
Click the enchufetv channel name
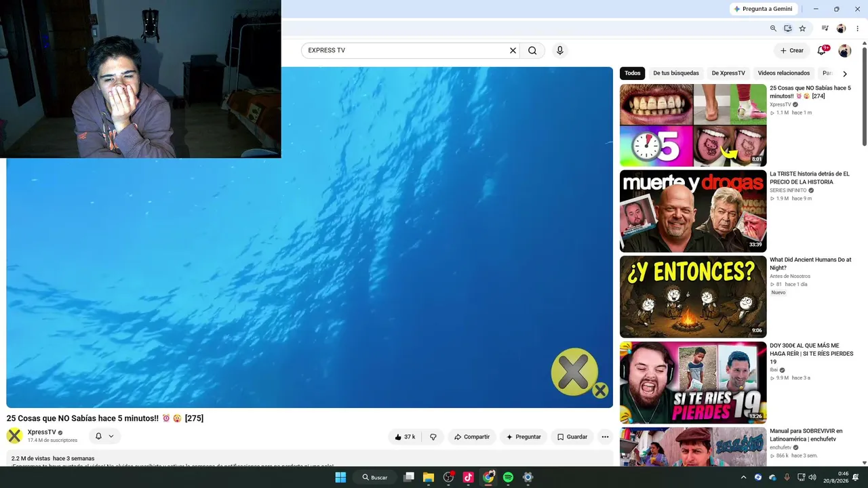pos(781,447)
